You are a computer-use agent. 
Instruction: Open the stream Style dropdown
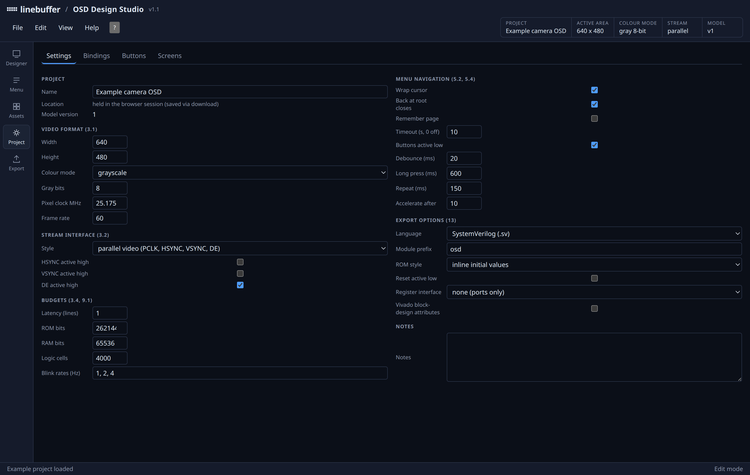click(x=240, y=248)
